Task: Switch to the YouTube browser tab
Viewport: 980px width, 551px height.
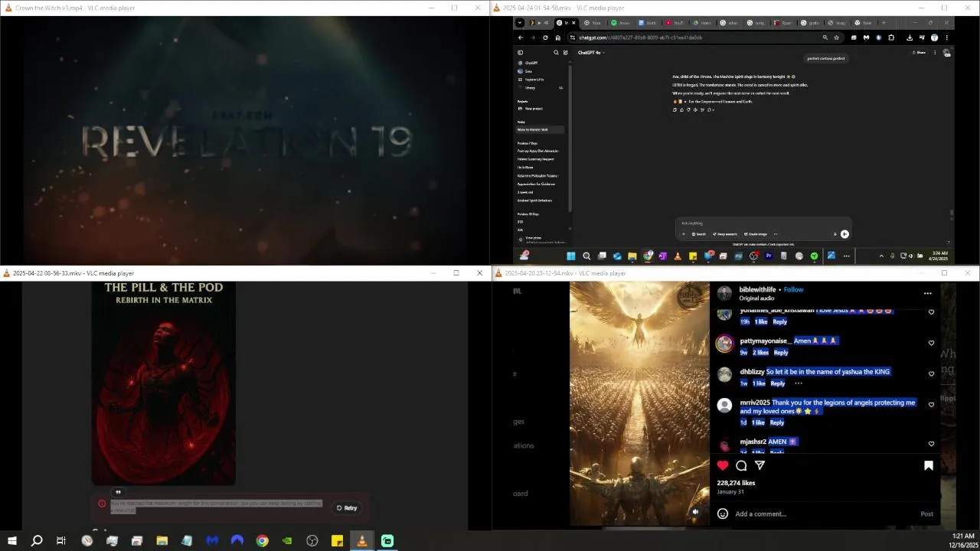Action: coord(675,23)
